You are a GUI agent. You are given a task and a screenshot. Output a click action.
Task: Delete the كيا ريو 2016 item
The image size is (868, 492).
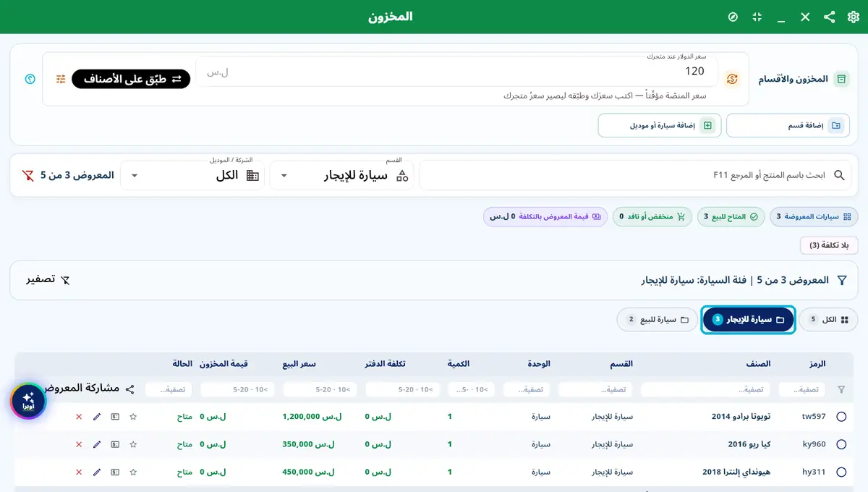tap(79, 444)
